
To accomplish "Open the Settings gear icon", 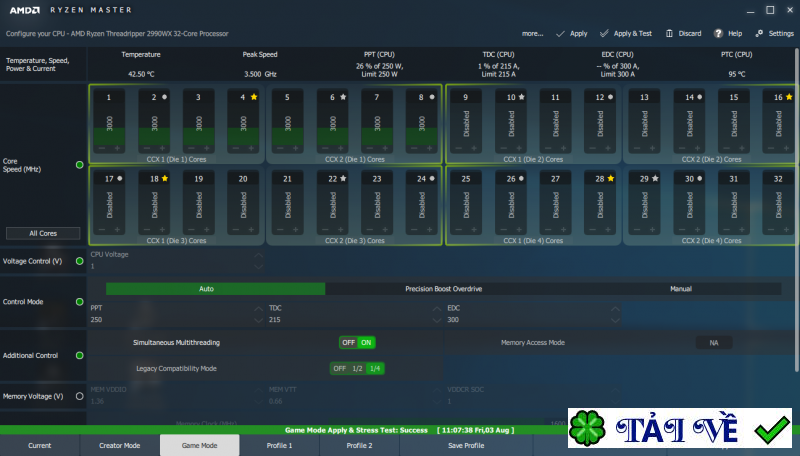I will coord(759,34).
